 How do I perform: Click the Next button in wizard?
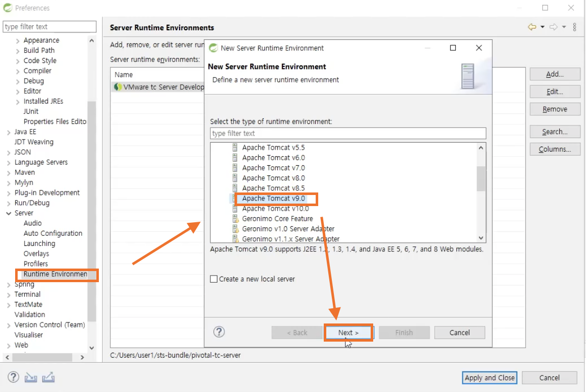pos(348,332)
